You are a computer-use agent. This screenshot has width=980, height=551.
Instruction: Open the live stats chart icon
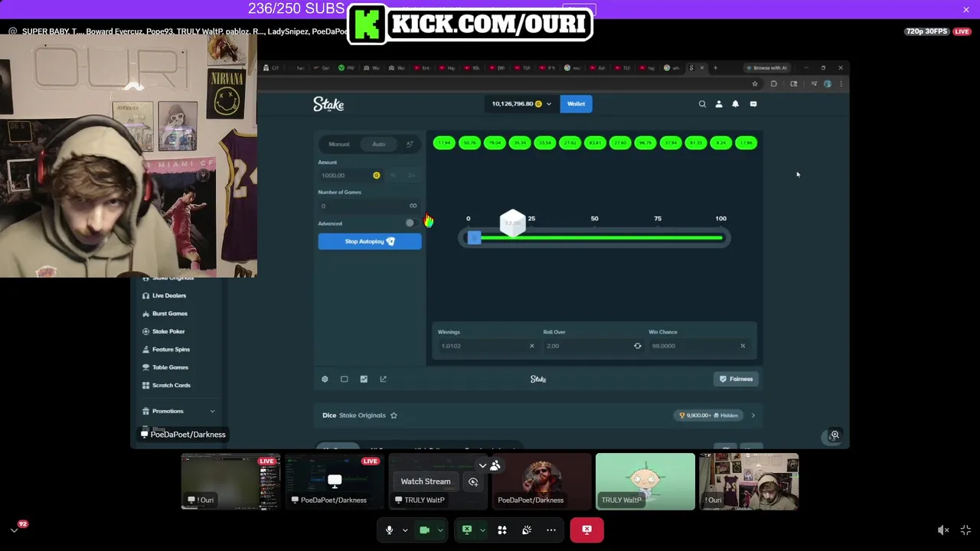364,379
